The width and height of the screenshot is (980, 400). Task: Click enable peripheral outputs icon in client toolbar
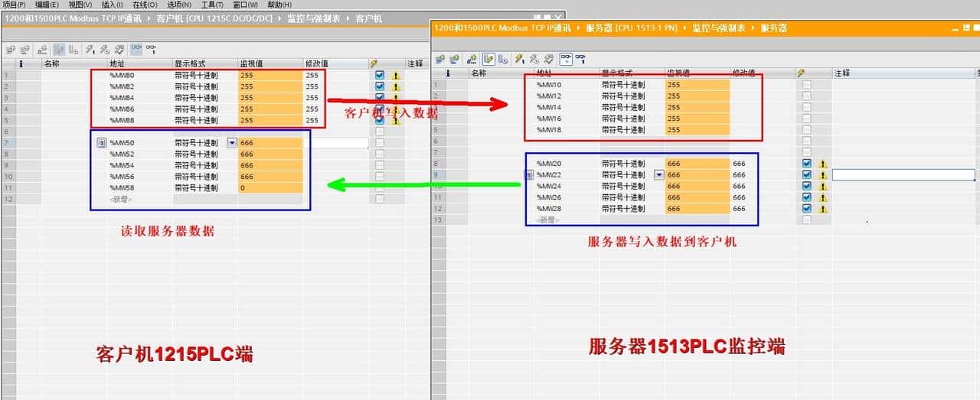coord(119,49)
